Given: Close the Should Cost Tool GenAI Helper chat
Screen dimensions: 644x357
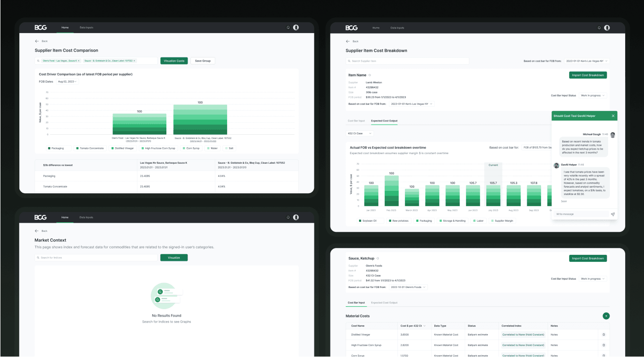Looking at the screenshot, I should (613, 116).
